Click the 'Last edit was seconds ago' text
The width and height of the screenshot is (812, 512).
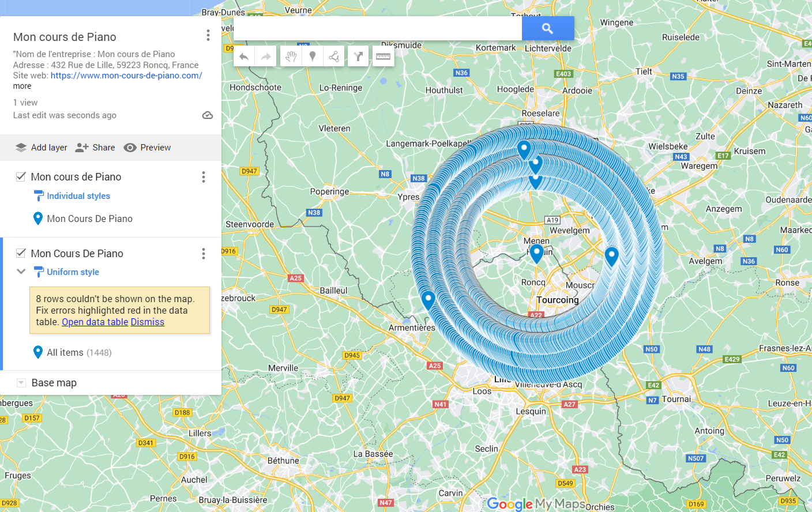pyautogui.click(x=65, y=115)
